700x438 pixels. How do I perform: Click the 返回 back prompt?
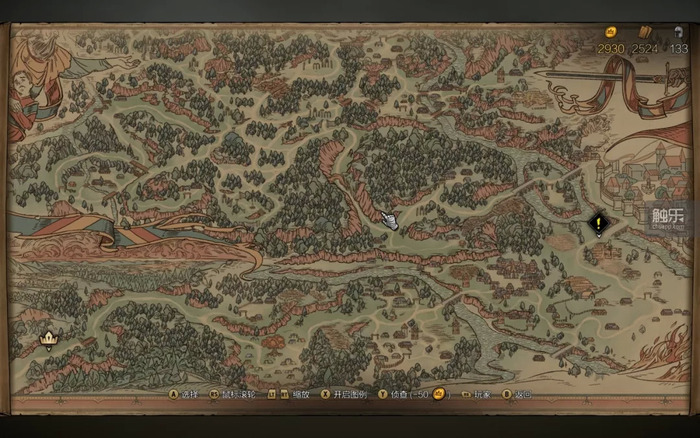click(523, 394)
